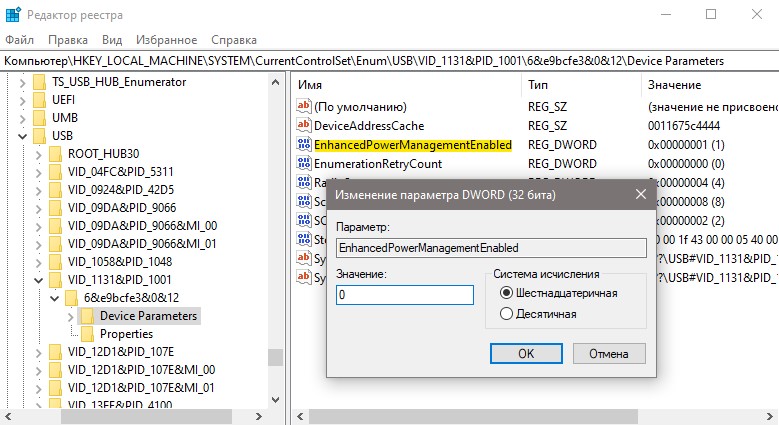The height and width of the screenshot is (425, 779).
Task: Select Шестнадцатеричная radio button
Action: (506, 293)
